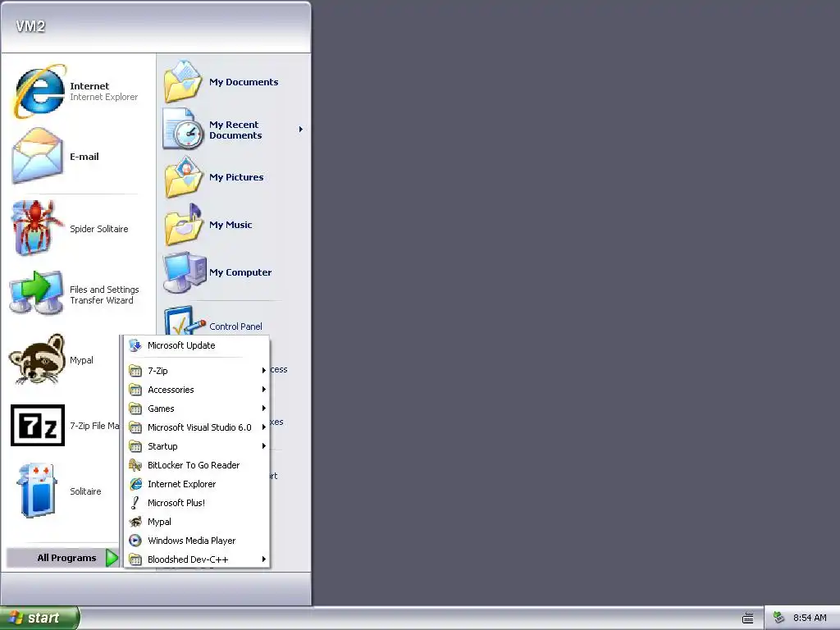Image resolution: width=840 pixels, height=630 pixels.
Task: Choose Windows Media Player menu entry
Action: pyautogui.click(x=197, y=541)
